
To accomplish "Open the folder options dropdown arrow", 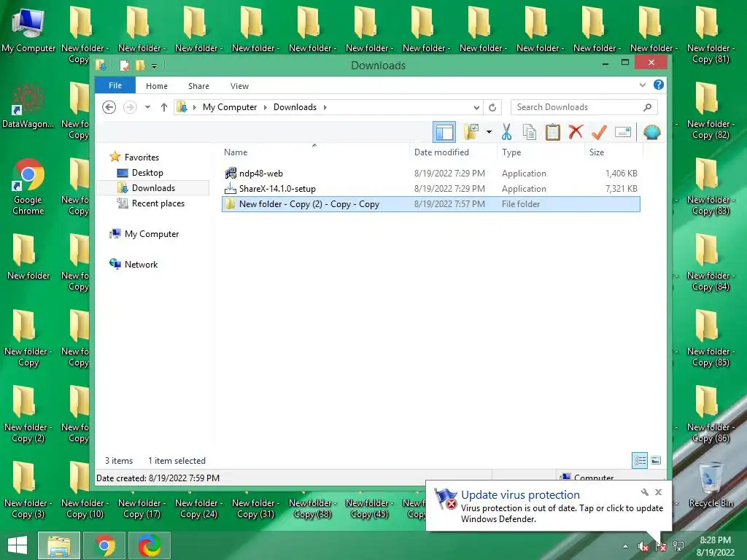I will click(489, 132).
